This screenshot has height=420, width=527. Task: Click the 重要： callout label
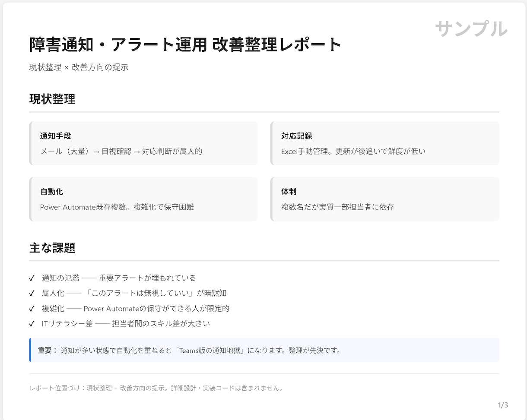click(48, 351)
